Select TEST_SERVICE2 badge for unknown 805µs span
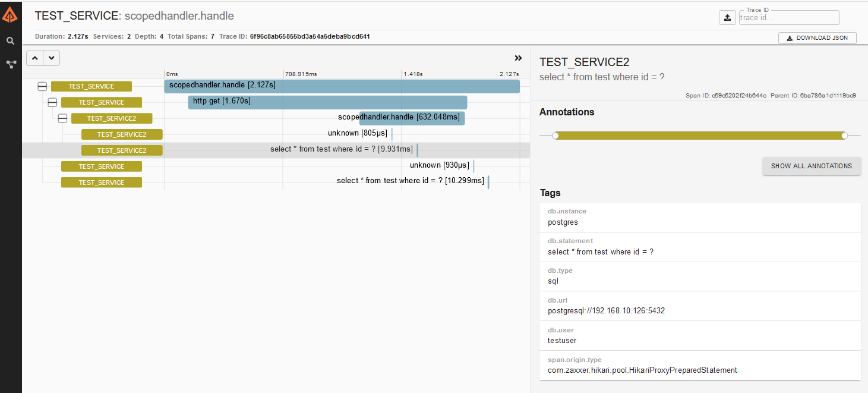This screenshot has width=868, height=393. pyautogui.click(x=122, y=134)
